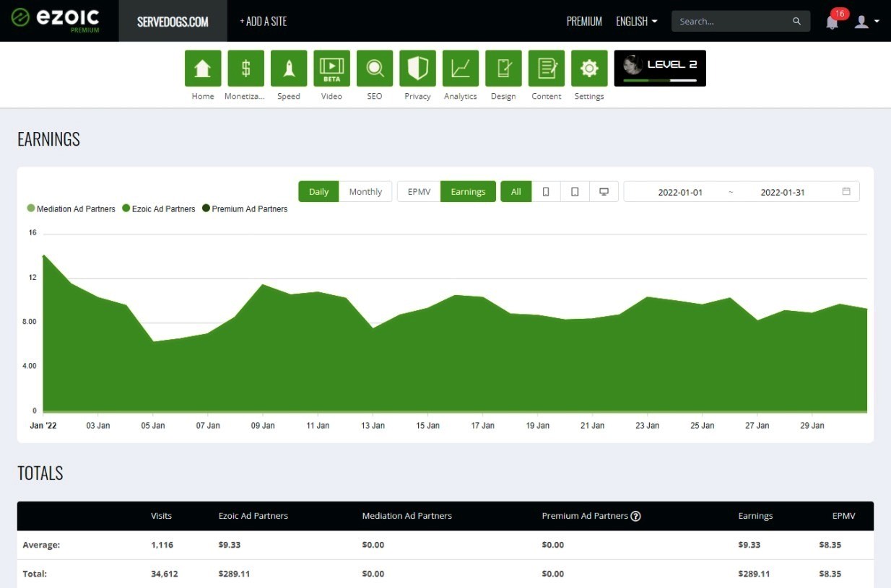The image size is (891, 588).
Task: Open the Home dashboard icon
Action: (203, 69)
